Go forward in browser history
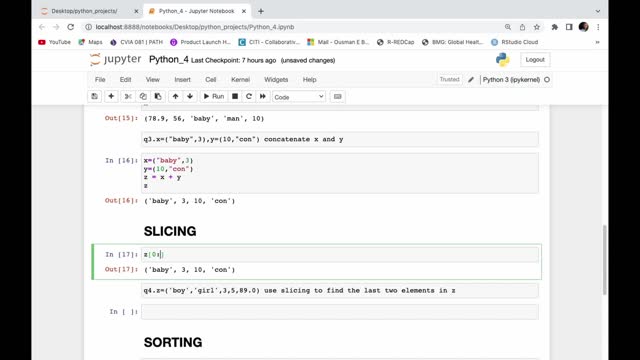Viewport: 640px width, 360px height. (x=56, y=27)
